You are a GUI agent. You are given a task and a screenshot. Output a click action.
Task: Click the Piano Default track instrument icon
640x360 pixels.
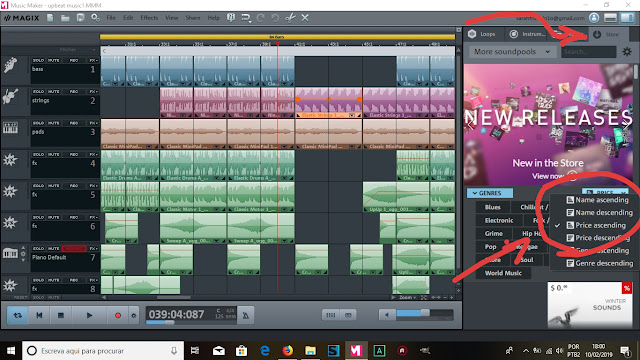[10, 253]
